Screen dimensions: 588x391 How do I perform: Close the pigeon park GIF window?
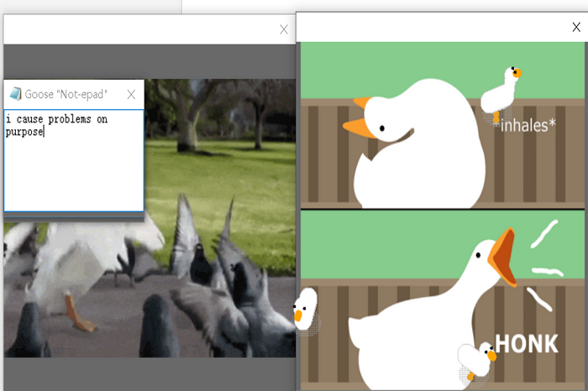pos(284,29)
